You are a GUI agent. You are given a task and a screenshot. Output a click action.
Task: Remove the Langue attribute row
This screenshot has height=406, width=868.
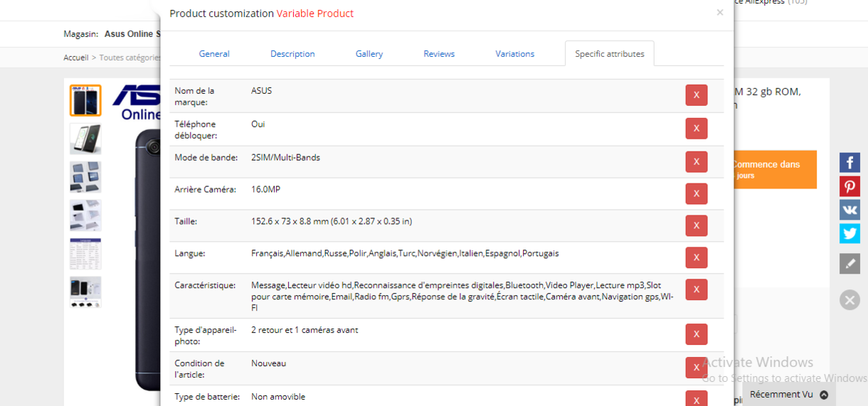(696, 257)
